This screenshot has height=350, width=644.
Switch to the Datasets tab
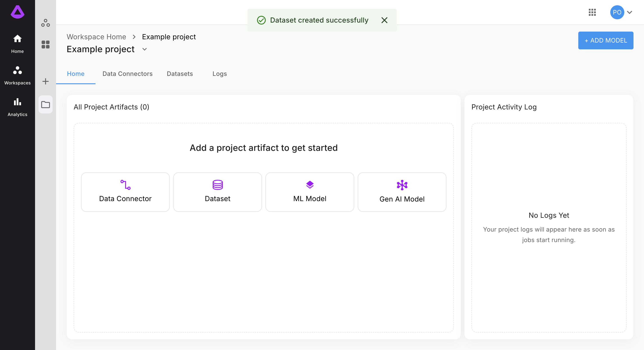click(180, 74)
